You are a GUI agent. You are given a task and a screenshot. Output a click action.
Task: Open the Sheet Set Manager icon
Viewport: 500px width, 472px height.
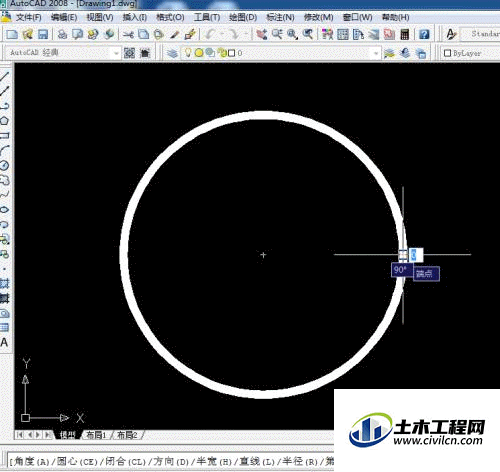pos(374,34)
